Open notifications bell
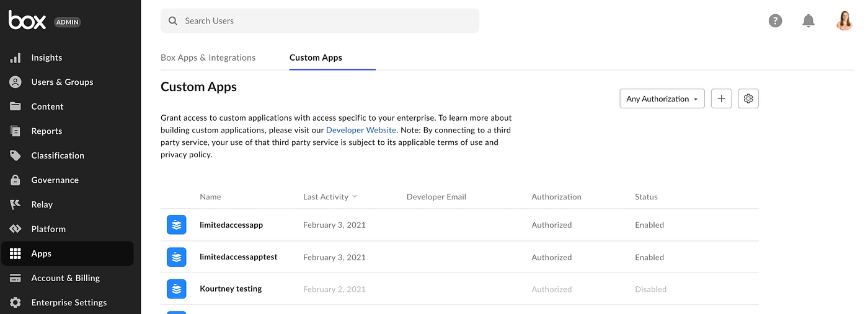Viewport: 868px width, 314px height. click(808, 20)
